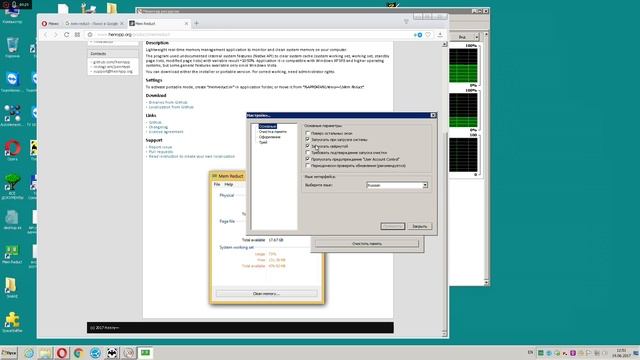Viewport: 640px width, 360px height.
Task: Go forward in Opera browser
Action: click(56, 35)
